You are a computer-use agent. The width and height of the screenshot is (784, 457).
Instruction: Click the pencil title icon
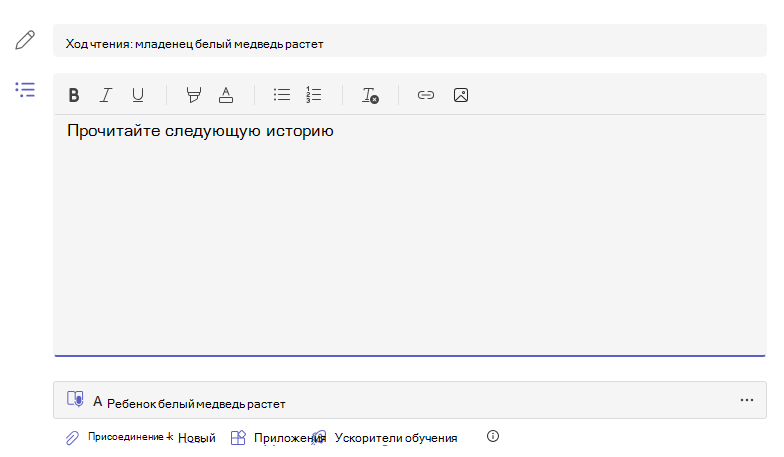[25, 40]
